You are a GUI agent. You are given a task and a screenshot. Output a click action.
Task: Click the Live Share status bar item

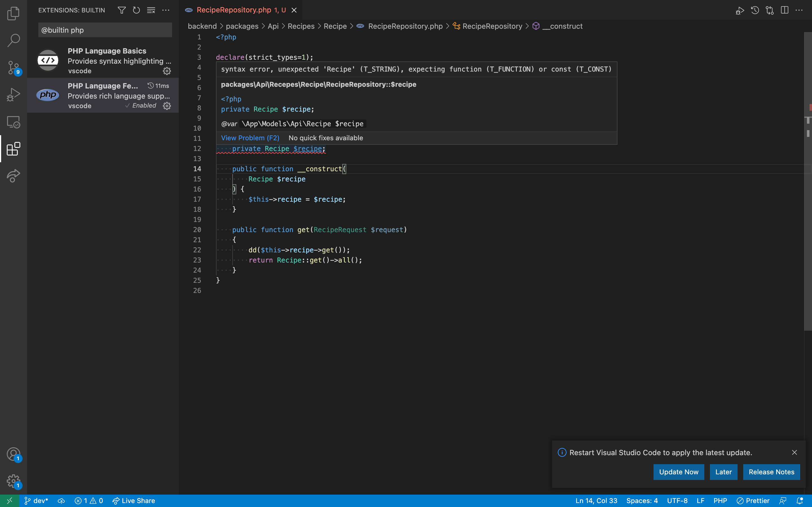(134, 501)
